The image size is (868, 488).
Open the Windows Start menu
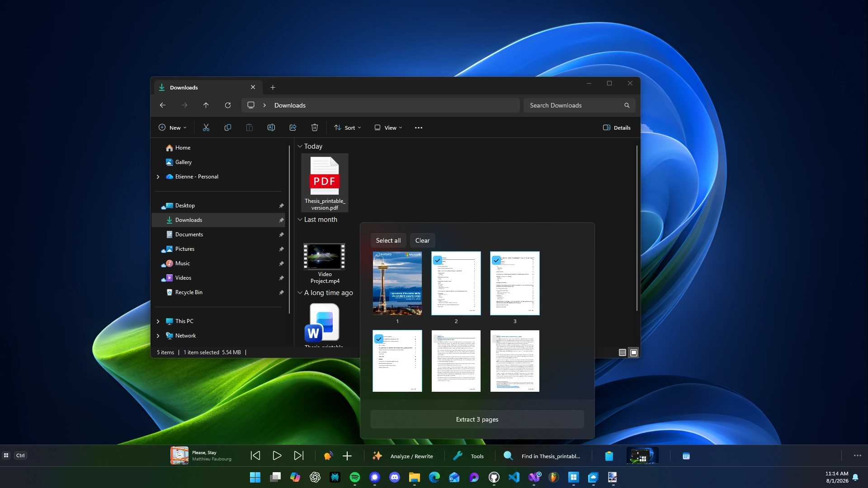[255, 477]
